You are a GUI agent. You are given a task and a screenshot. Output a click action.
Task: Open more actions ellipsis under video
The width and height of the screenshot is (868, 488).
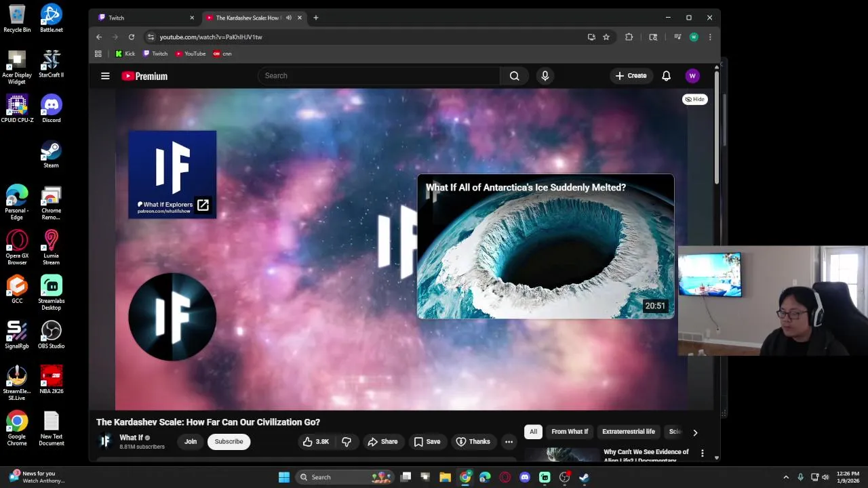click(x=509, y=441)
